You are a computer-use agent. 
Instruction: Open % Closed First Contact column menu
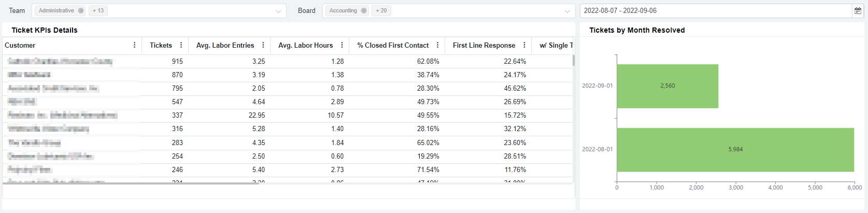[x=438, y=45]
